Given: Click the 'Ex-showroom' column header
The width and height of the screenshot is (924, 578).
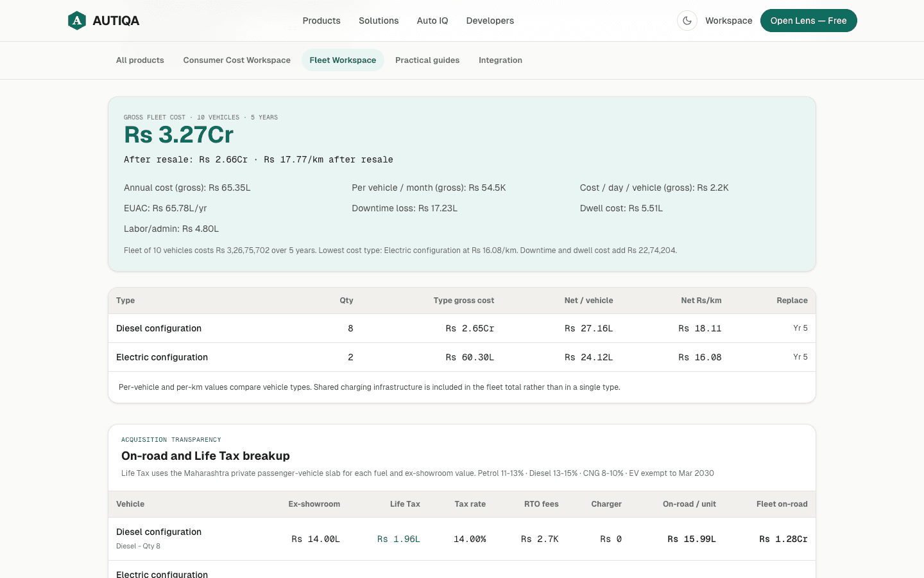Looking at the screenshot, I should click(x=314, y=504).
